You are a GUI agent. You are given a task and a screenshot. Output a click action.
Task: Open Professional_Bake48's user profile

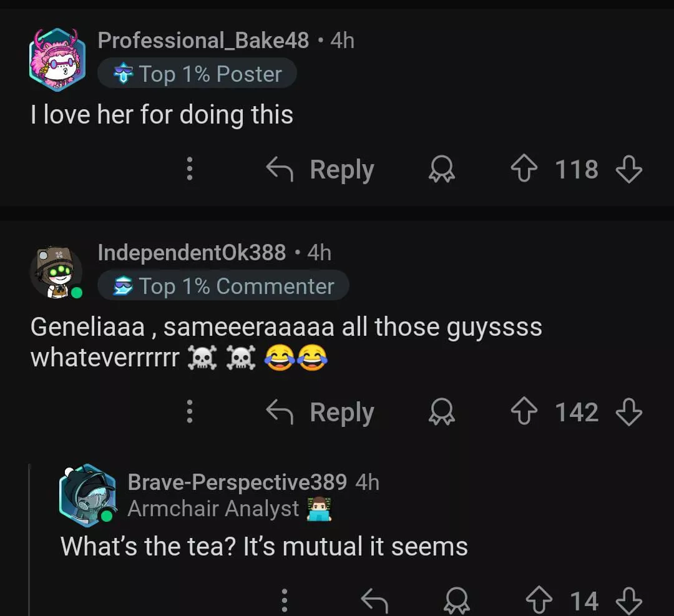203,41
